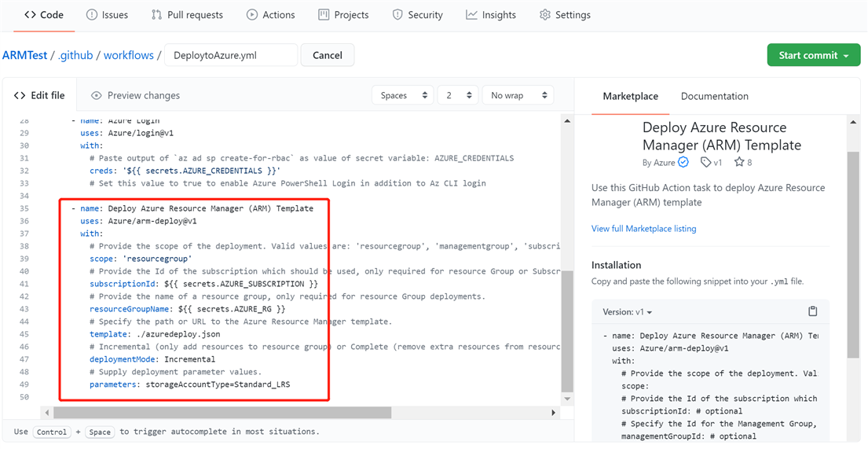Click the uses: Azure/arm-deploy@v1 editor line
Screen dimensions: 868x449
coord(138,221)
